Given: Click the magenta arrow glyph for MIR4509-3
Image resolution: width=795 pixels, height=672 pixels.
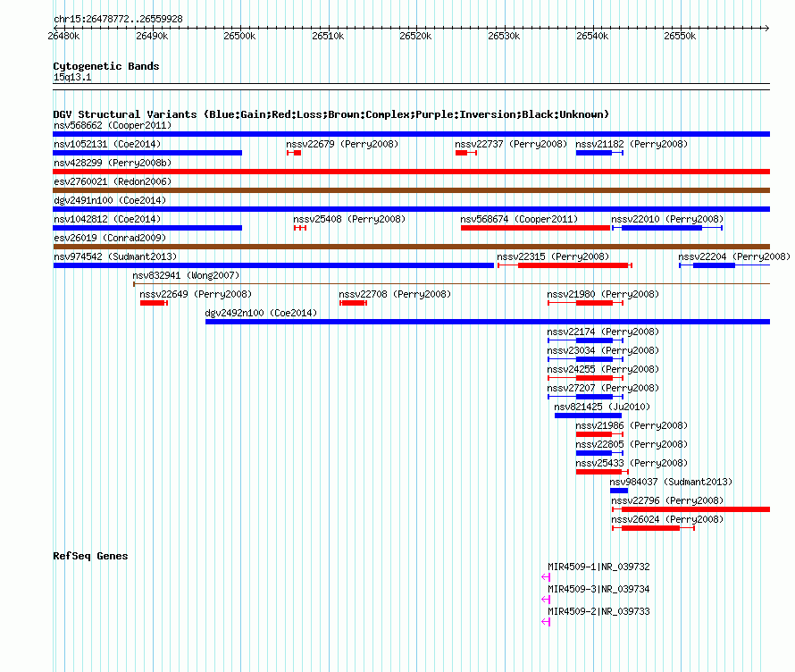Looking at the screenshot, I should pyautogui.click(x=546, y=600).
